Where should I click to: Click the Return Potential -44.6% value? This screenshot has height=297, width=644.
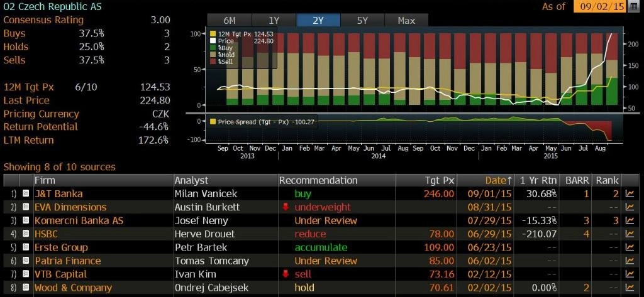pos(153,127)
